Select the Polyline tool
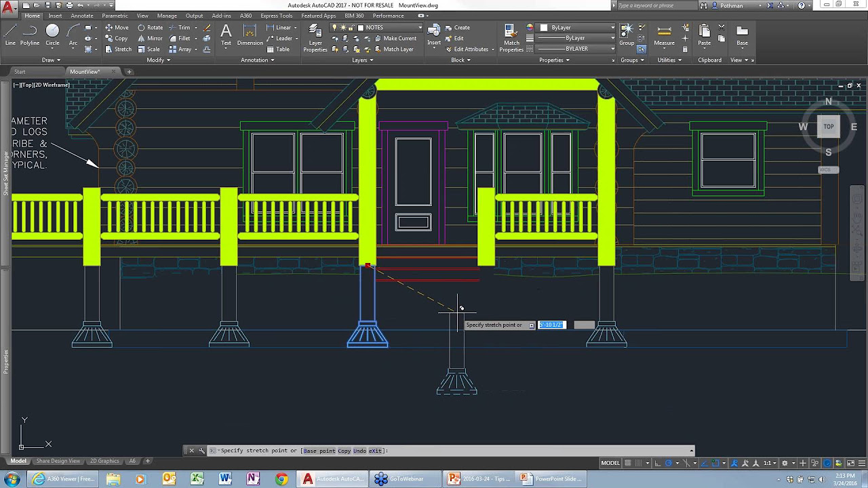The image size is (868, 488). [30, 35]
